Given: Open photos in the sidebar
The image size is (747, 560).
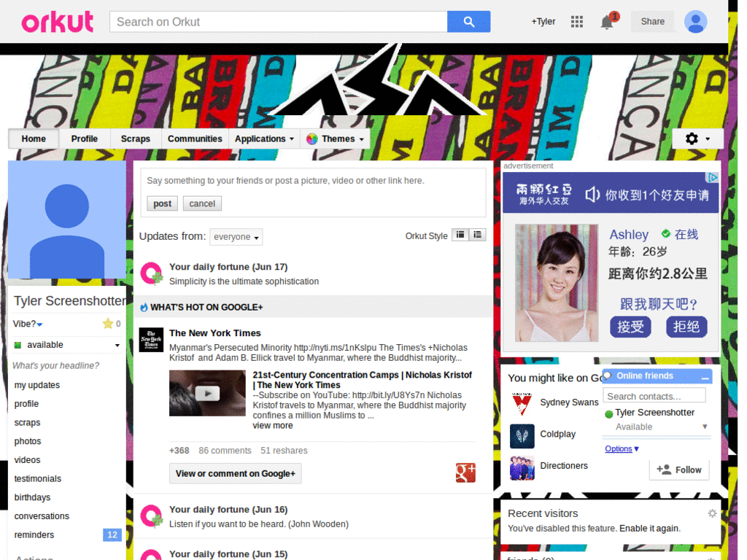Looking at the screenshot, I should coord(28,441).
